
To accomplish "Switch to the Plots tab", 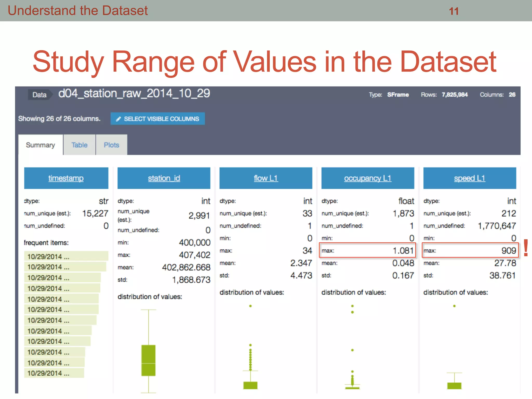I will pyautogui.click(x=112, y=145).
